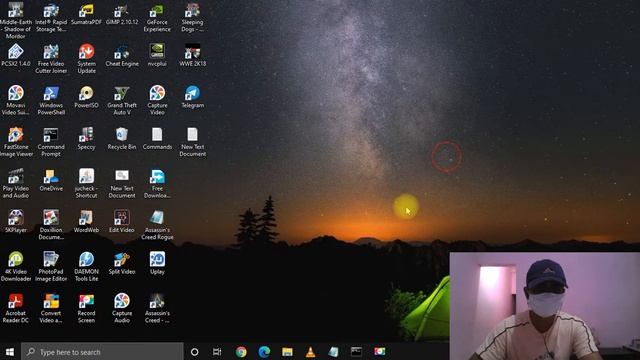This screenshot has height=360, width=640.
Task: Select Assassin's Creed Rogue shortcut
Action: click(x=157, y=225)
